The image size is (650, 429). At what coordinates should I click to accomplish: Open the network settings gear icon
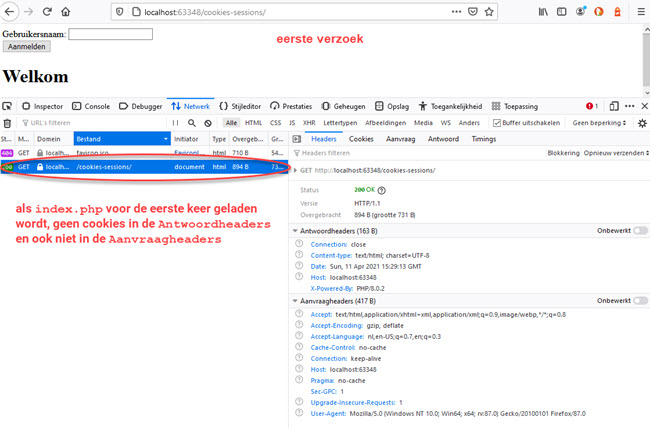click(x=641, y=122)
